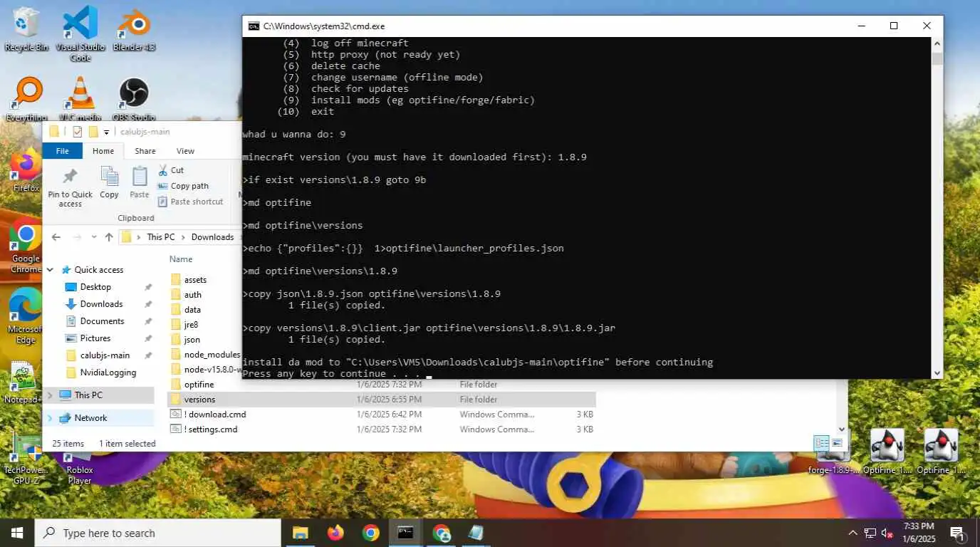
Task: Select the middle OptiFine jar desktop file
Action: (887, 452)
